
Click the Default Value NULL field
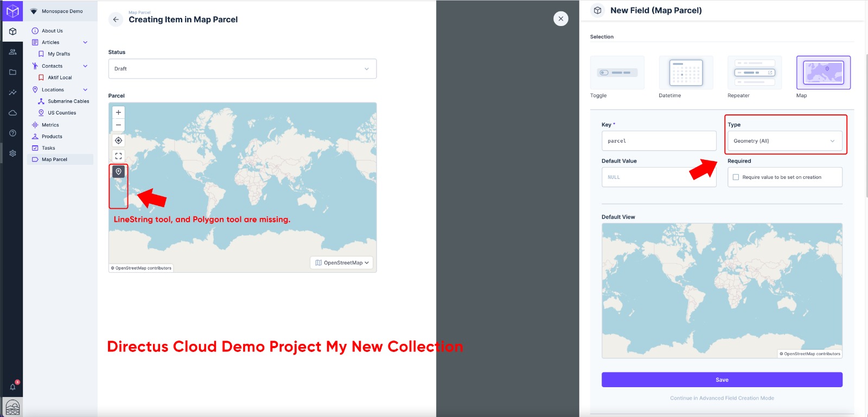(659, 177)
